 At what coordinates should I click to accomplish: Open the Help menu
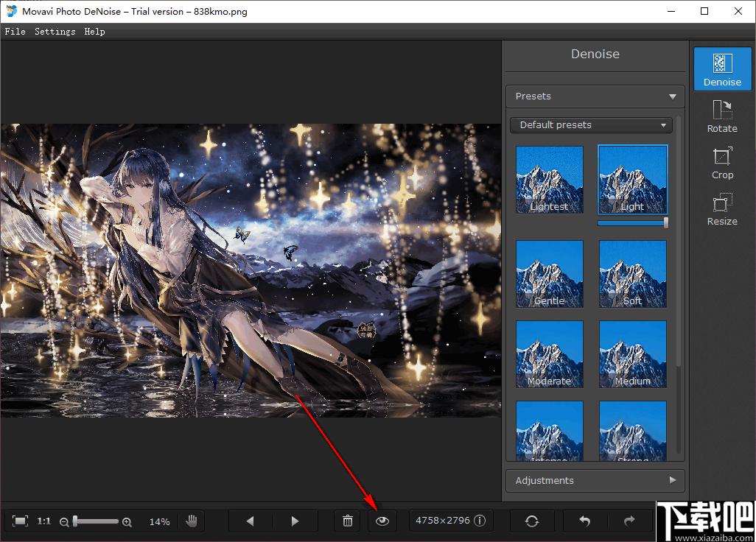94,32
